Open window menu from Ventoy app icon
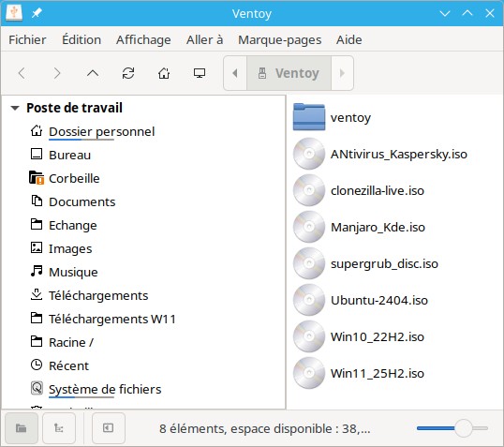This screenshot has width=504, height=447. [14, 13]
